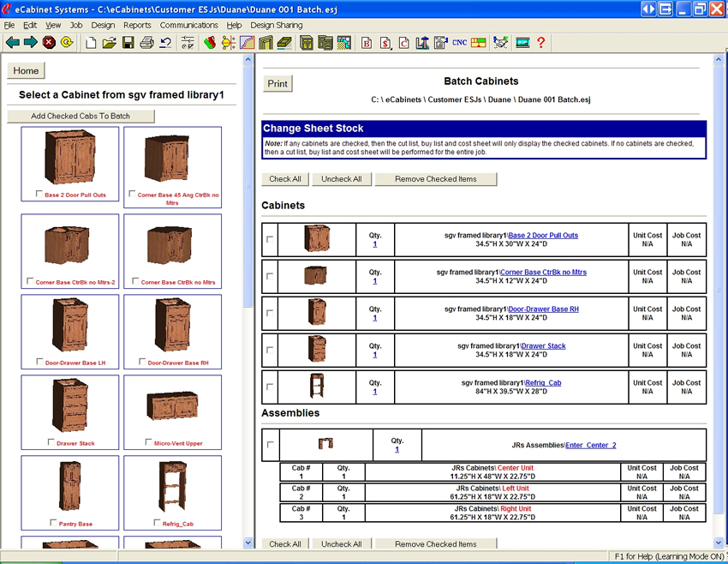Check Corner Base 45 Ang CtrBk checkbox

tap(132, 194)
